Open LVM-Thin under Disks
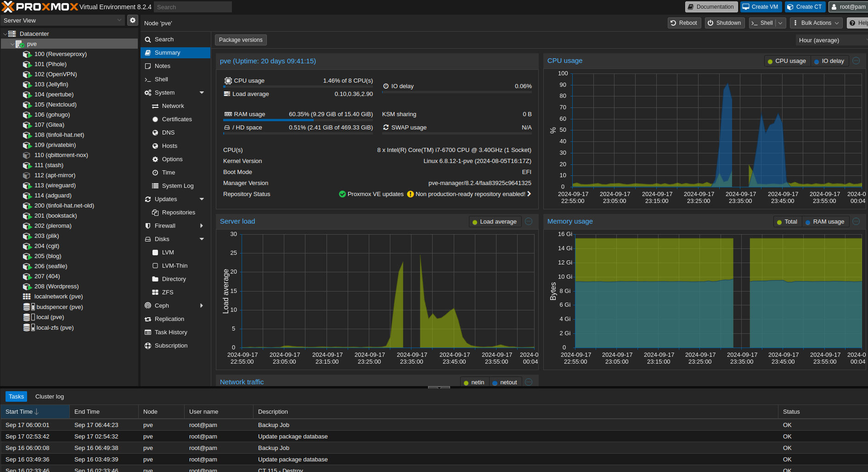The height and width of the screenshot is (472, 868). 175,266
